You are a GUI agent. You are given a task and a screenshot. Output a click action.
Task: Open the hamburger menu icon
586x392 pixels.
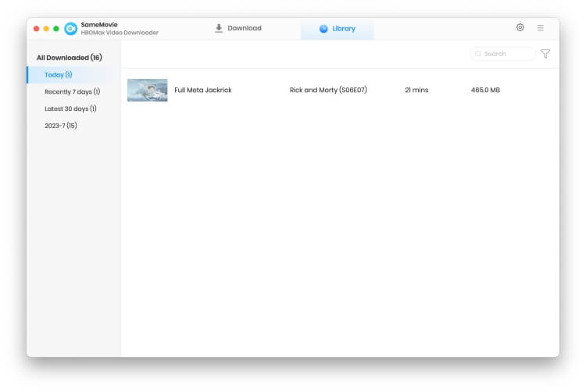coord(541,27)
